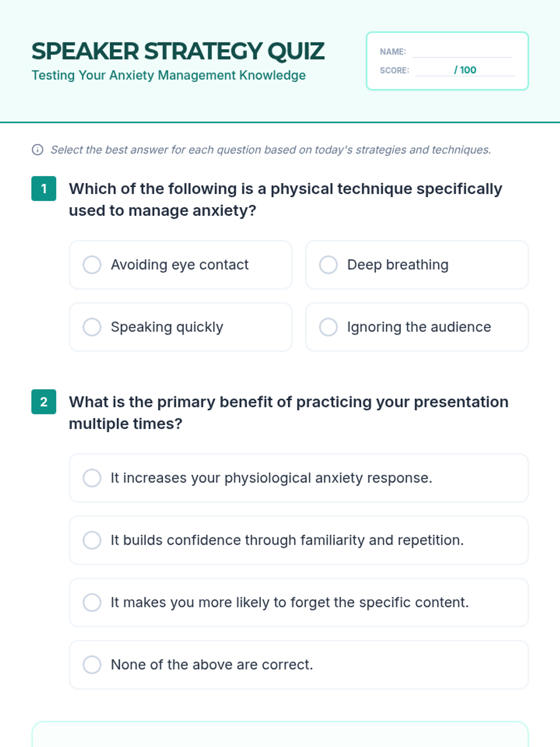560x747 pixels.
Task: Click the info icon beside instructions
Action: 37,150
